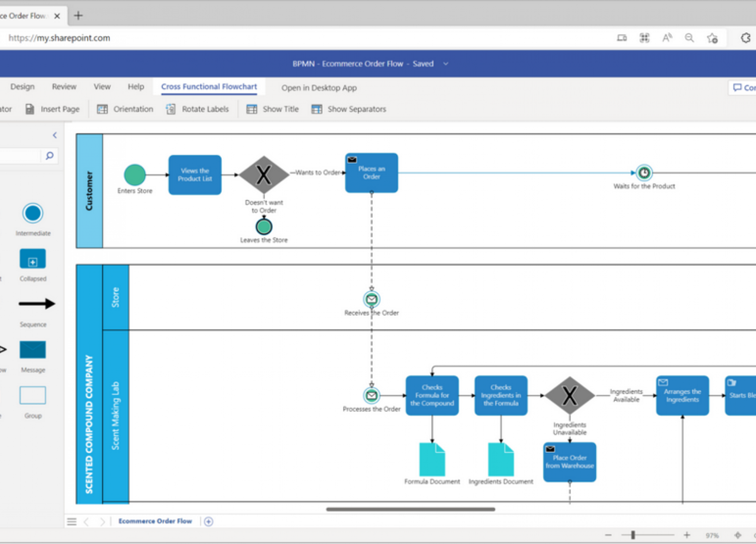Go to previous page tab arrow
The width and height of the screenshot is (756, 544).
pos(87,522)
